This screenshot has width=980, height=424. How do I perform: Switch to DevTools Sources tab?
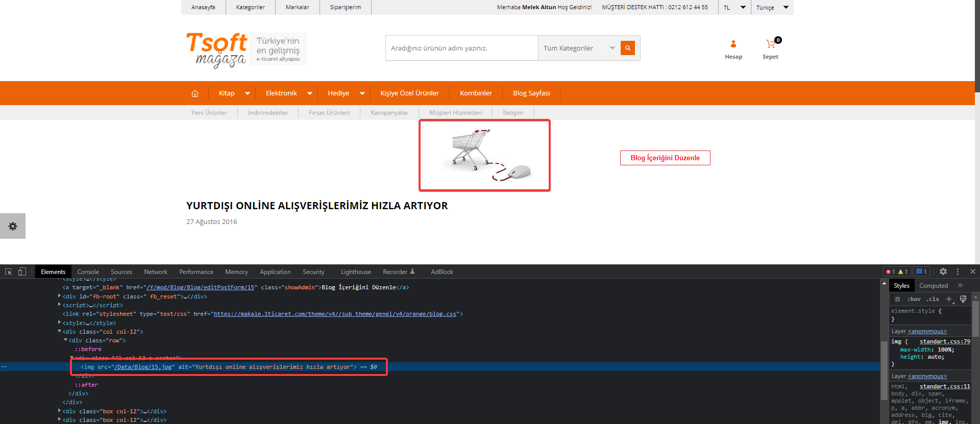pyautogui.click(x=121, y=272)
